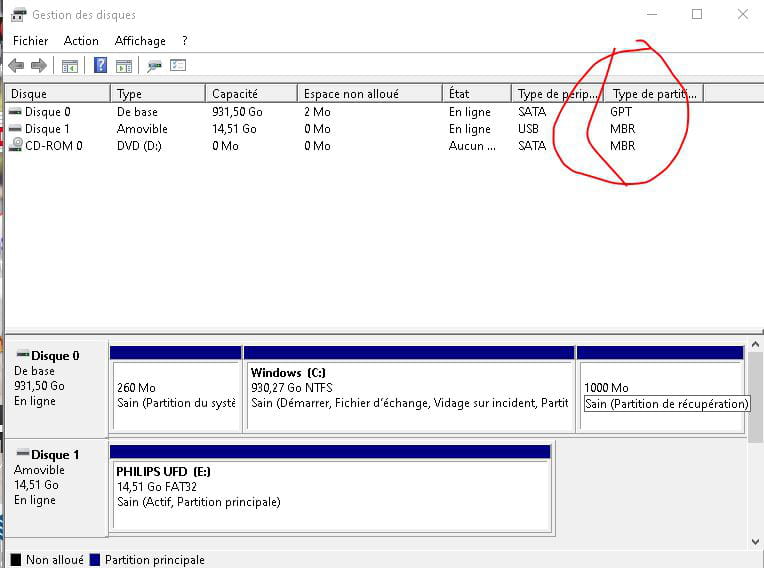Click the Back arrow toolbar icon
The height and width of the screenshot is (568, 764).
coord(16,66)
